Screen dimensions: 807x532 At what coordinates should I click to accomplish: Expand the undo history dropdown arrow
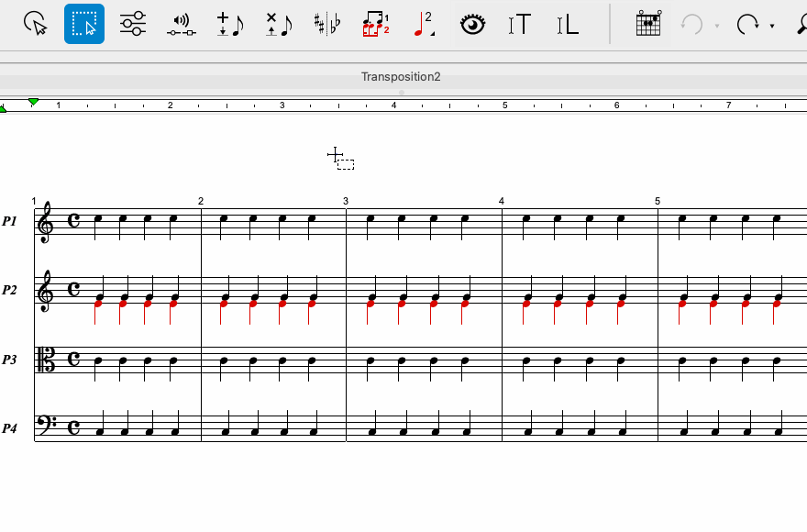(716, 27)
